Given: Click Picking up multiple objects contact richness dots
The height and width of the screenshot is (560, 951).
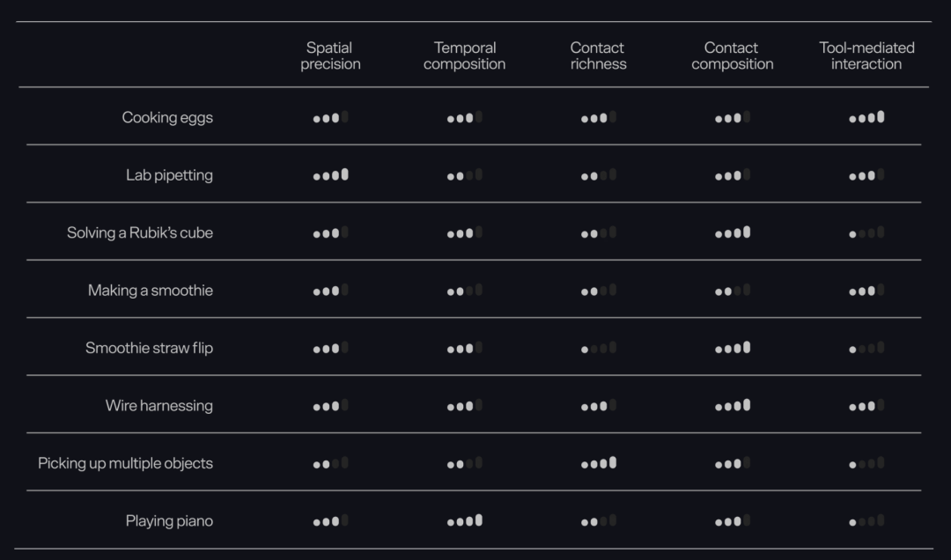Looking at the screenshot, I should coord(599,463).
